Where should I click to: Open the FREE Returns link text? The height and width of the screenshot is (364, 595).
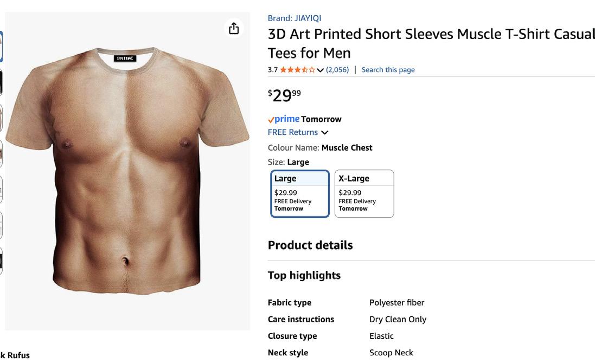click(293, 132)
